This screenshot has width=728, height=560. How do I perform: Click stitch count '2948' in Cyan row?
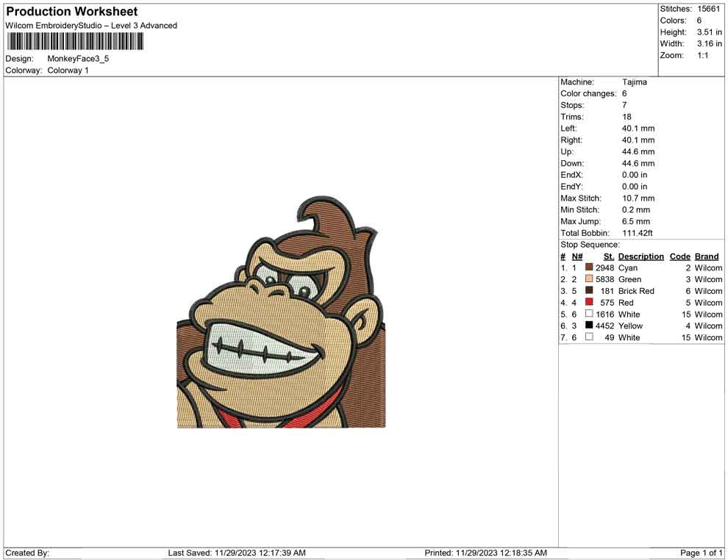tap(604, 268)
